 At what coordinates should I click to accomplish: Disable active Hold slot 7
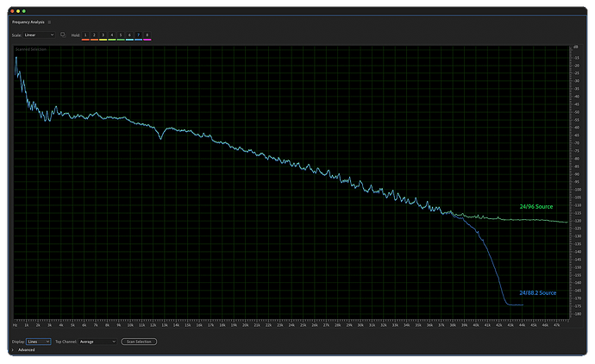138,35
